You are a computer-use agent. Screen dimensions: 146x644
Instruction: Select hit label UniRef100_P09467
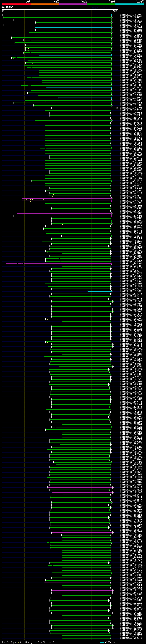pos(131,414)
